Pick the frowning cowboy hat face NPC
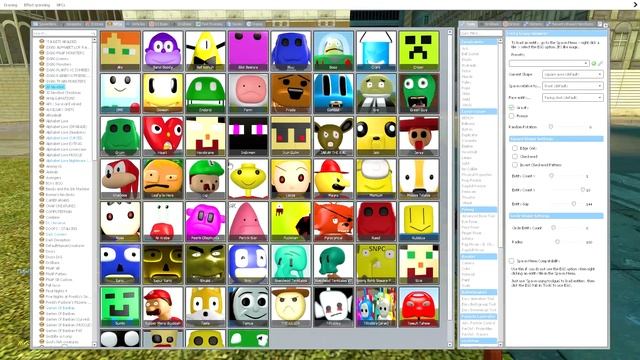Screen dimensions: 640x360 click(x=291, y=307)
